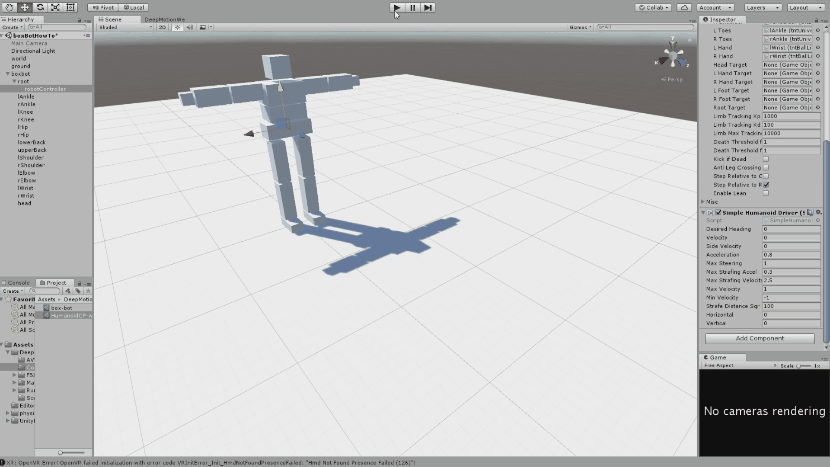The width and height of the screenshot is (830, 467).
Task: Open object picker for L Toes field
Action: 818,31
